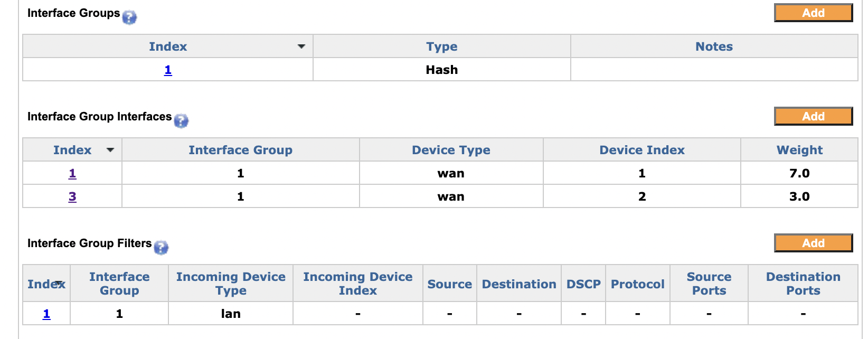This screenshot has height=339, width=868.
Task: Add a new Interface Group Filter
Action: (x=813, y=243)
